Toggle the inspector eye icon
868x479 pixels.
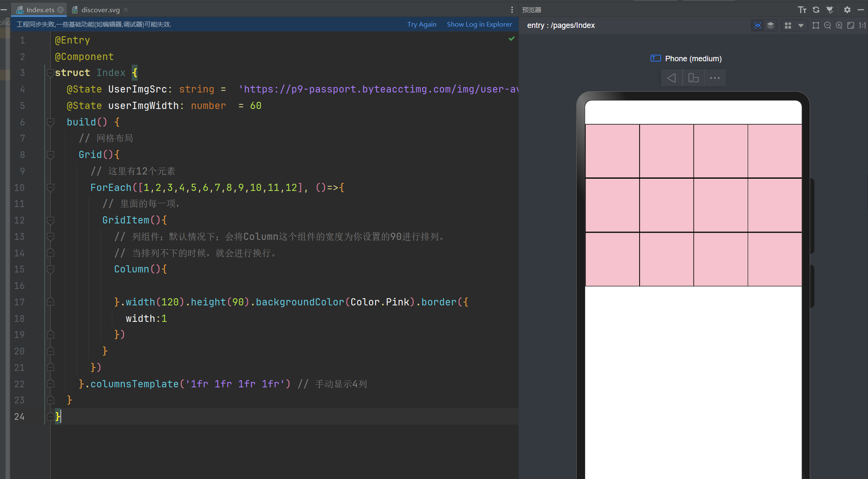click(x=758, y=25)
